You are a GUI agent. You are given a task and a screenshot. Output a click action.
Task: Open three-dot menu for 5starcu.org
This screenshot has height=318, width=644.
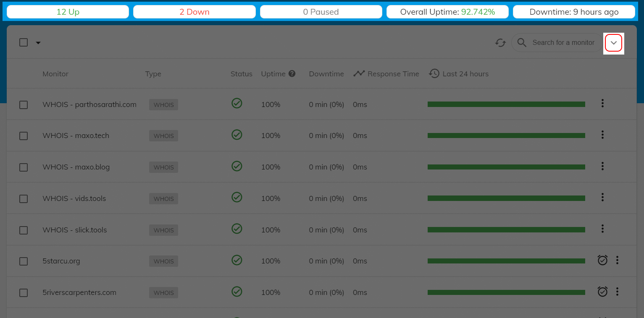coord(617,260)
